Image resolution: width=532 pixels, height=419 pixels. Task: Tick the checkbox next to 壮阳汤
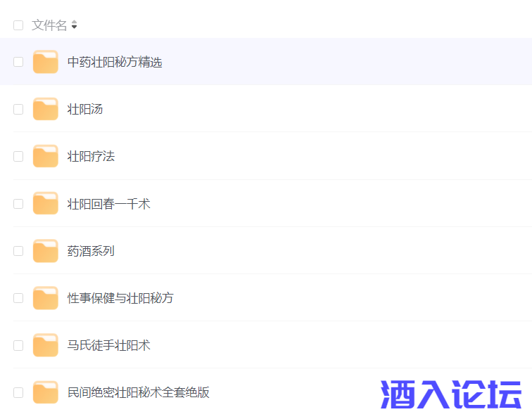(18, 109)
